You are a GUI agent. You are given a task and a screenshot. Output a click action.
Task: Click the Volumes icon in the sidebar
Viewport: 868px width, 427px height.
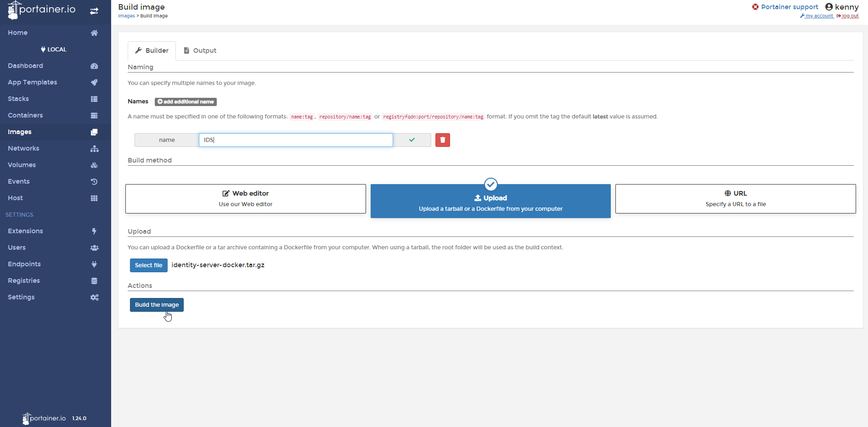coord(94,165)
